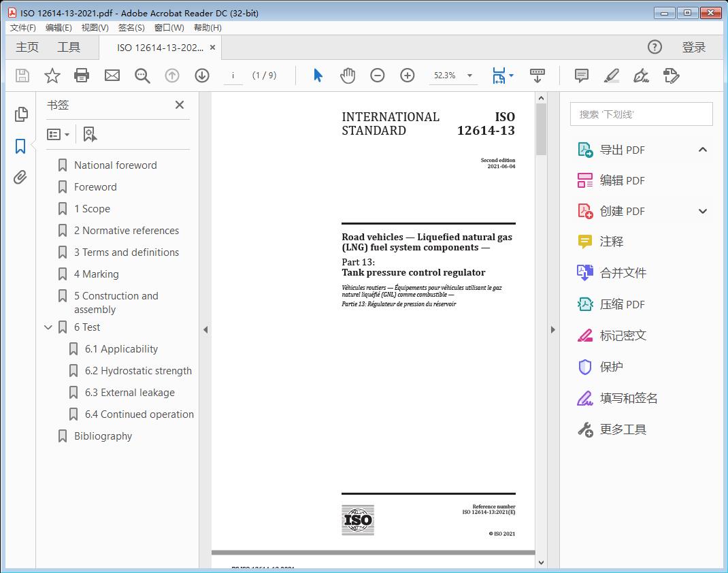
Task: Open the sign document pen icon
Action: pos(641,76)
